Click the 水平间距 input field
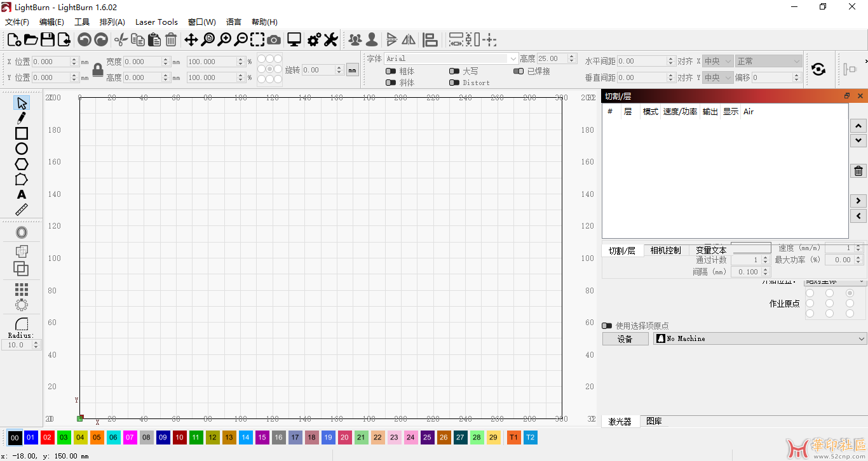Screen dimensions: 868x461 coord(645,62)
